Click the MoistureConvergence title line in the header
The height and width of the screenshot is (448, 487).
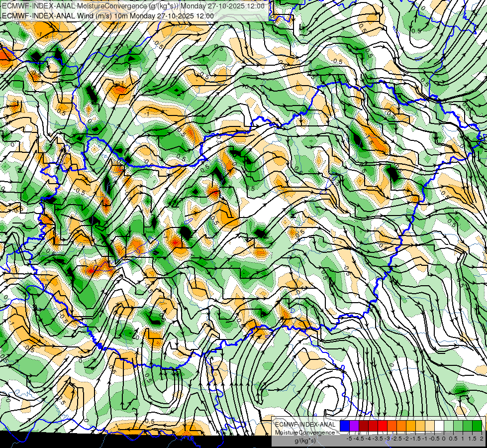pyautogui.click(x=133, y=6)
